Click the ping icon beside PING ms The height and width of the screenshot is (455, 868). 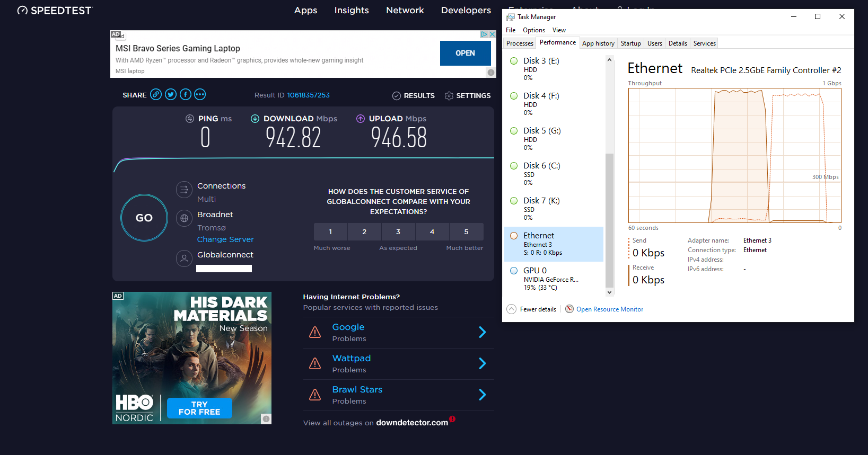tap(190, 119)
